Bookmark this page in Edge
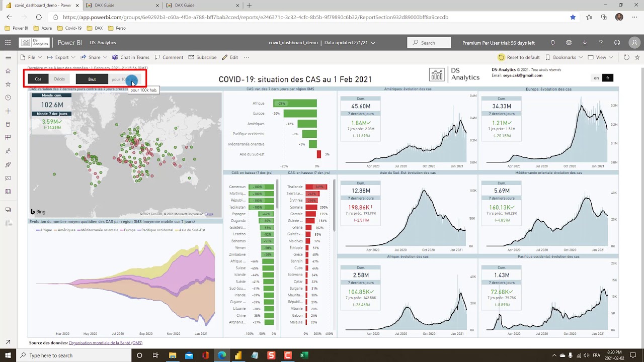644x362 pixels. pos(573,17)
